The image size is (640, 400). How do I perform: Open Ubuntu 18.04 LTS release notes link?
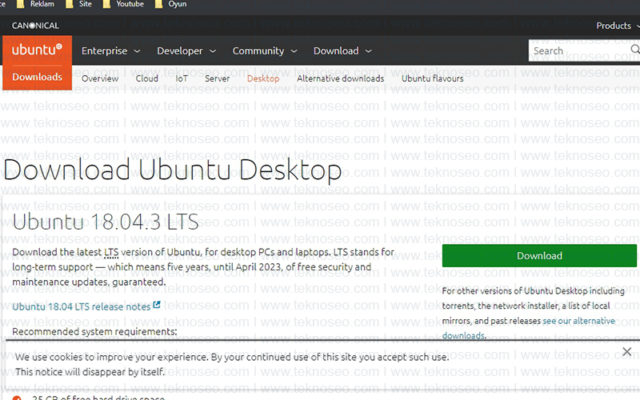point(81,307)
